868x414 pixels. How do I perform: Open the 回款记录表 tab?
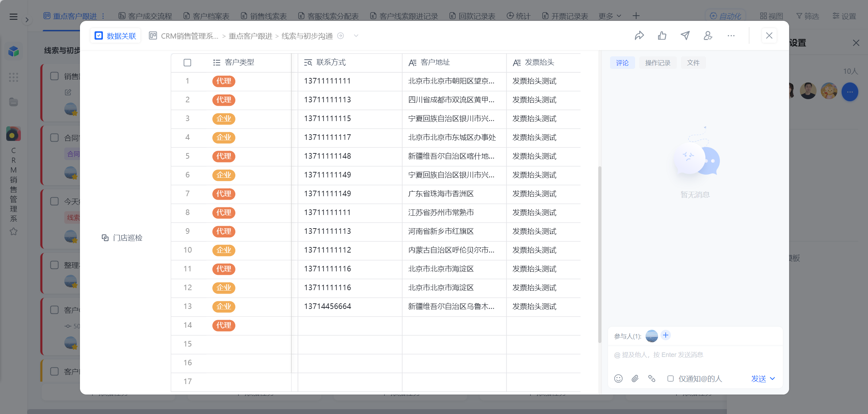(x=472, y=16)
